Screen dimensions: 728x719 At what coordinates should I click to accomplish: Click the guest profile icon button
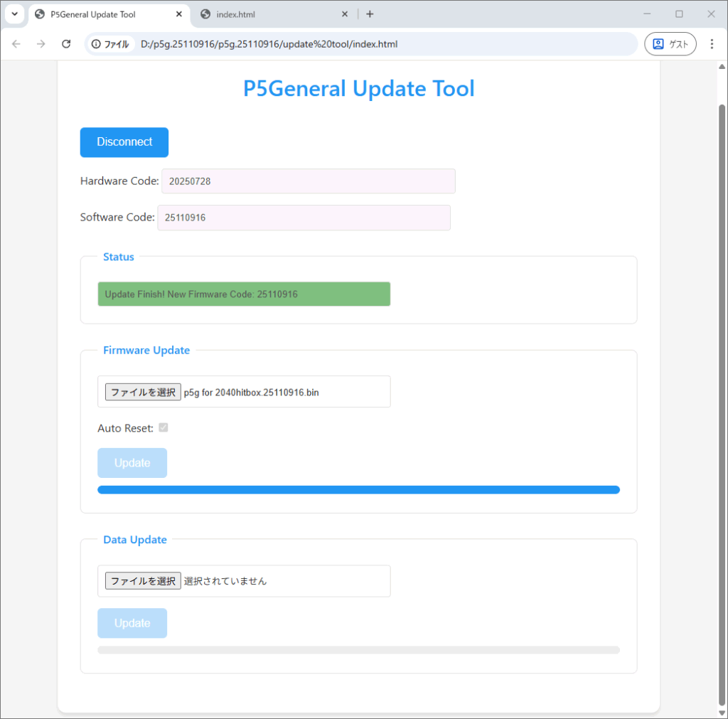point(670,44)
